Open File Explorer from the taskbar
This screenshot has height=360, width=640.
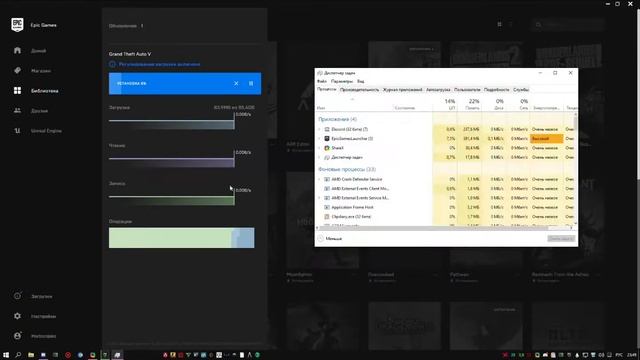pyautogui.click(x=31, y=355)
